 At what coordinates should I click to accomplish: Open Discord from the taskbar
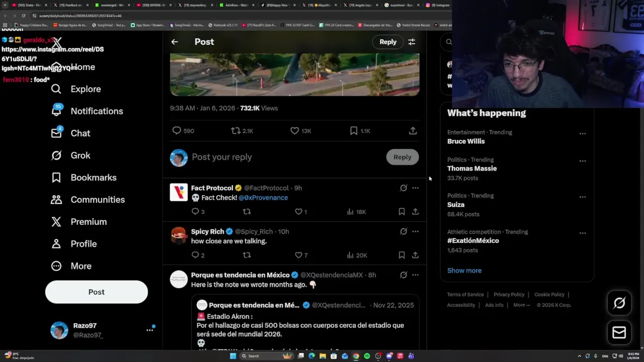pyautogui.click(x=389, y=356)
